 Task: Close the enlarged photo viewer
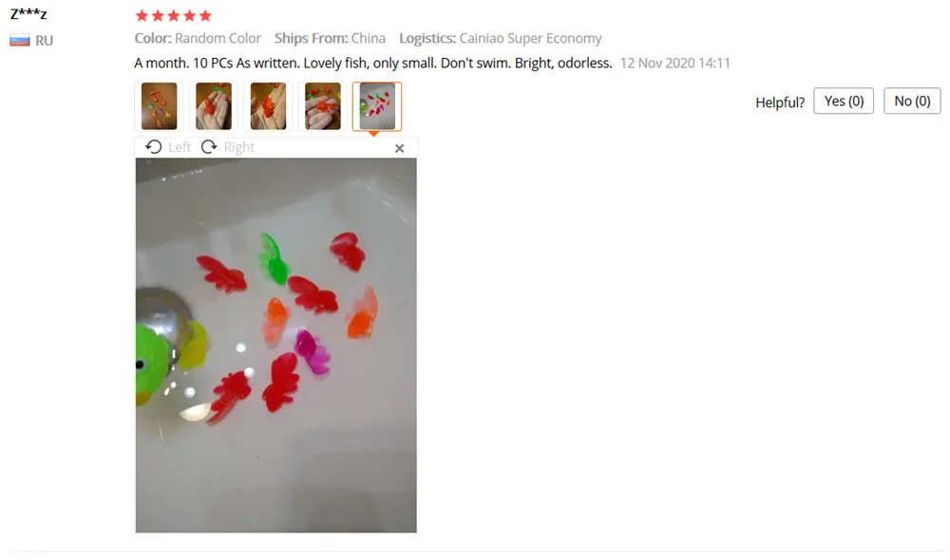pos(399,148)
